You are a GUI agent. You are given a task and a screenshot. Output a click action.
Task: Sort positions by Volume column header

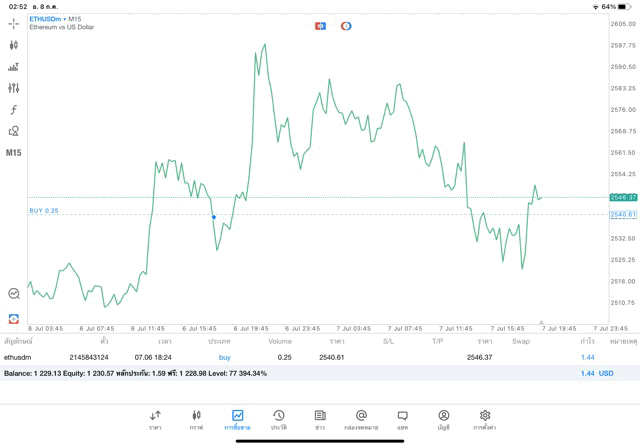point(280,341)
